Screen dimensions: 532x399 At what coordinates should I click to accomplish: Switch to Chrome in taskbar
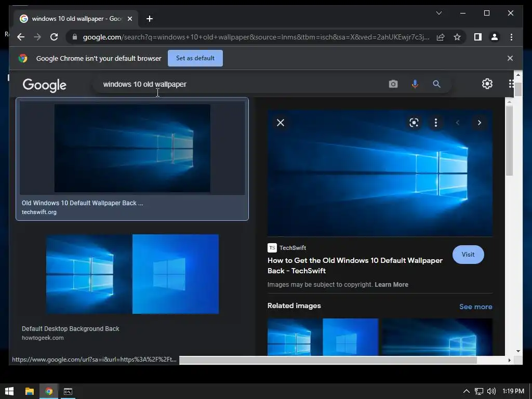(49, 391)
